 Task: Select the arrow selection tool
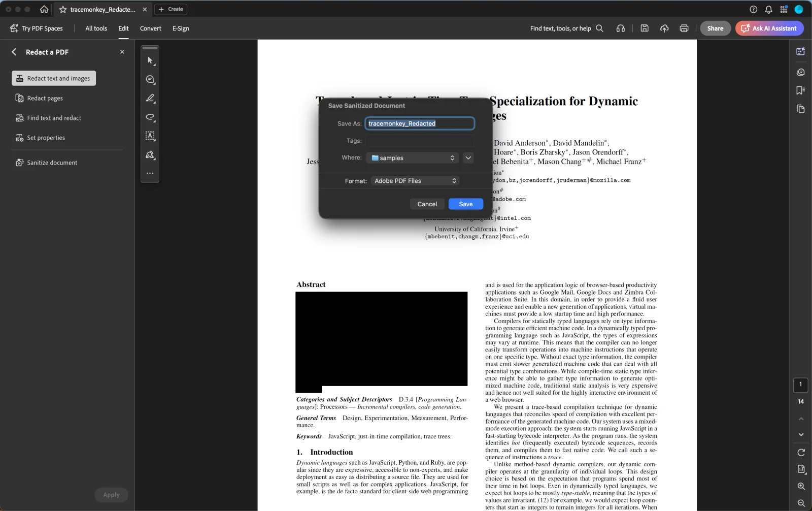click(x=150, y=60)
